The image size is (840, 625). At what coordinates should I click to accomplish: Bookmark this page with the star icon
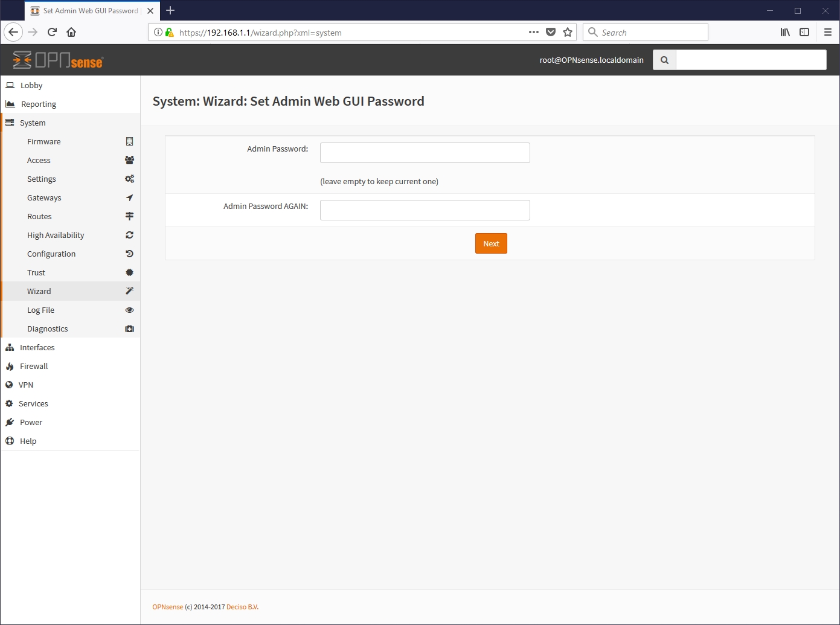point(568,33)
